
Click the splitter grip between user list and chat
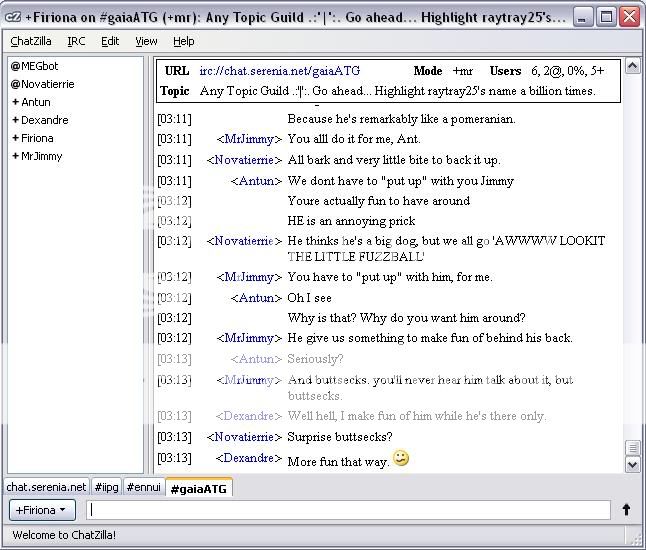tap(147, 266)
